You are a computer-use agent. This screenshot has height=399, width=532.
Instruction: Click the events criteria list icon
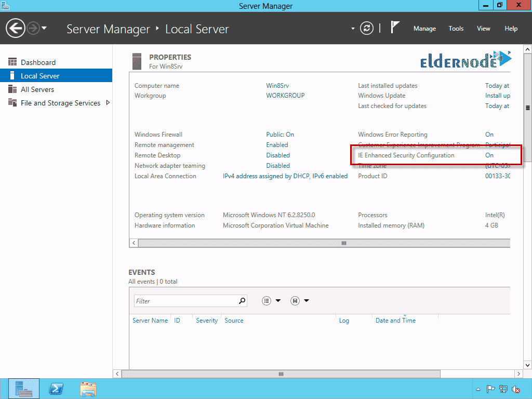267,301
